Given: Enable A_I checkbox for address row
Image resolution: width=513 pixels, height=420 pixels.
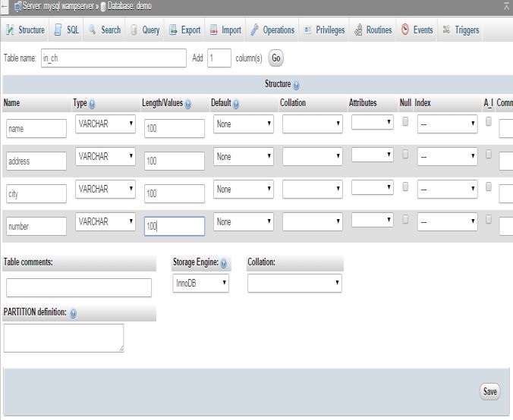Looking at the screenshot, I should pos(489,154).
